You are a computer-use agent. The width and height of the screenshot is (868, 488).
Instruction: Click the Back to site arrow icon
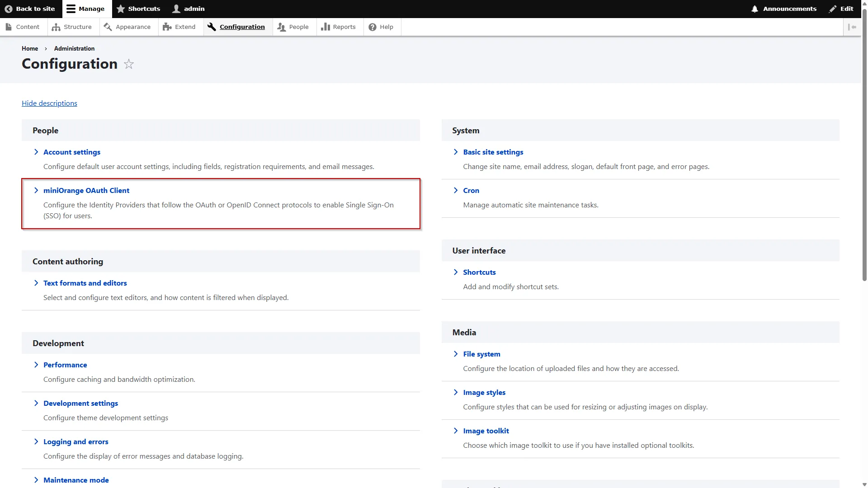[8, 9]
